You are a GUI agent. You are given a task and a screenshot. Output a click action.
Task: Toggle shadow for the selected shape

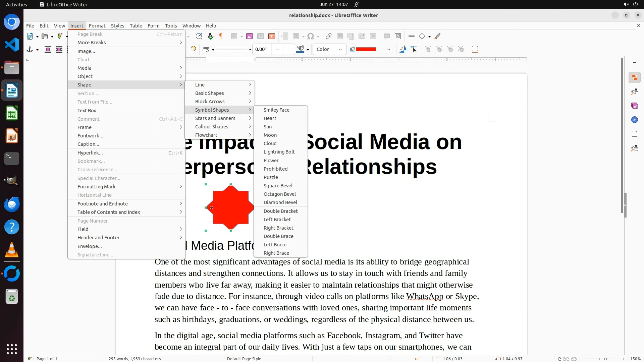point(475,49)
